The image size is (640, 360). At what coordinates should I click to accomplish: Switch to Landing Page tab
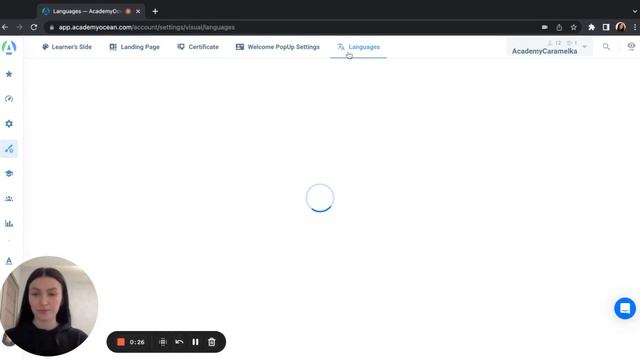tap(134, 47)
